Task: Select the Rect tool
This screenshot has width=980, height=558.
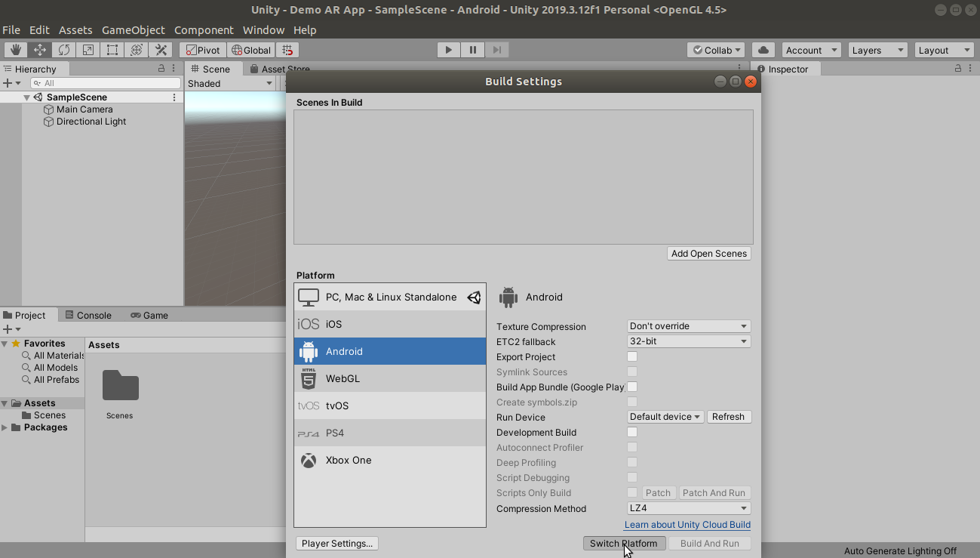Action: pyautogui.click(x=112, y=50)
